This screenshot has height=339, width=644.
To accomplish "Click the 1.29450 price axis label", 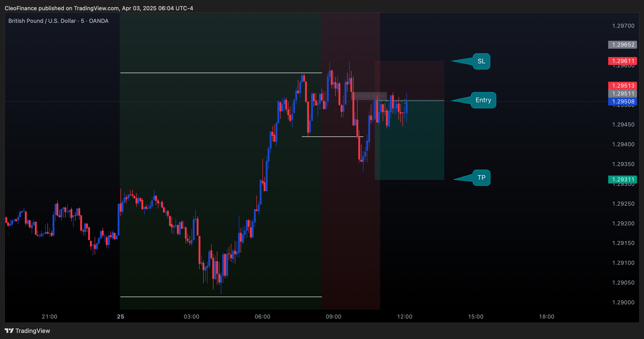I will pyautogui.click(x=623, y=125).
